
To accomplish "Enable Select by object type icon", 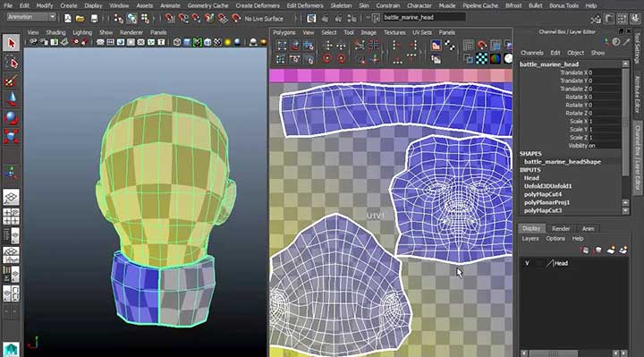I will click(x=131, y=19).
